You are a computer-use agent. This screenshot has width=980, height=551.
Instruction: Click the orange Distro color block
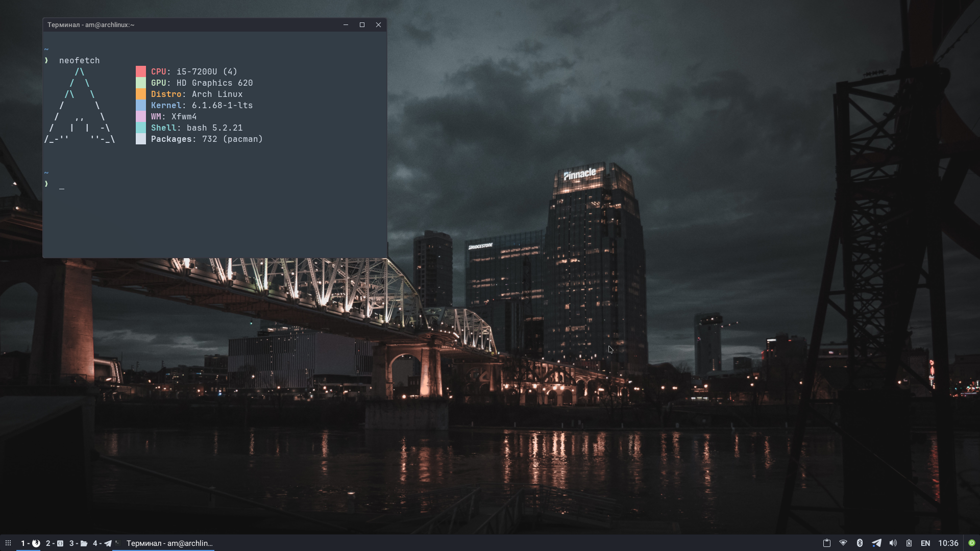coord(141,94)
